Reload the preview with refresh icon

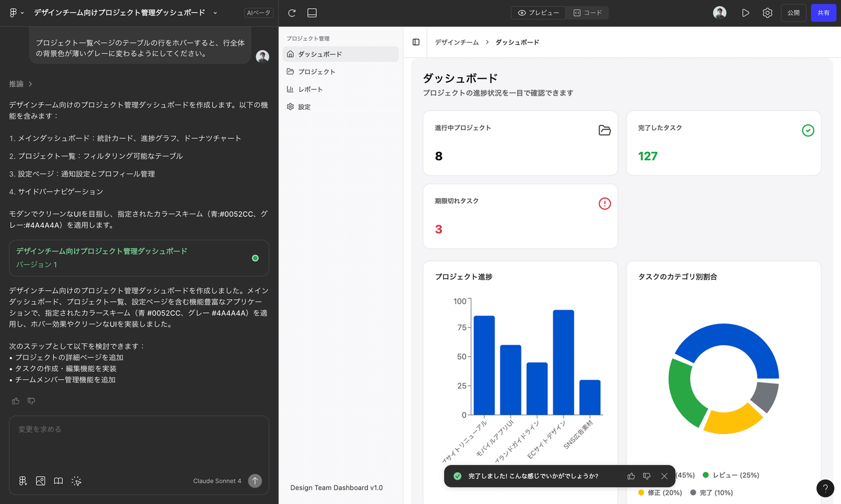pos(292,13)
